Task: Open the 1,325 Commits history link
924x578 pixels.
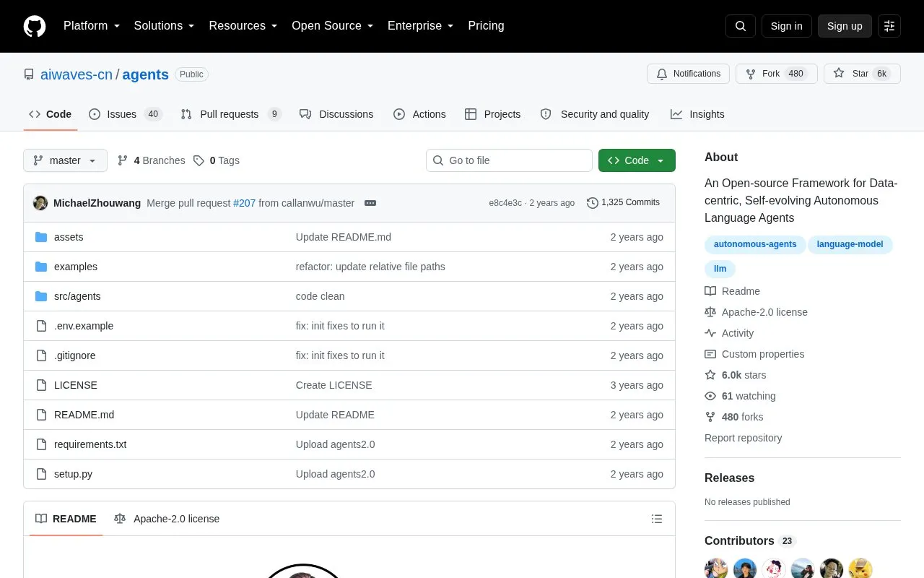Action: coord(624,203)
